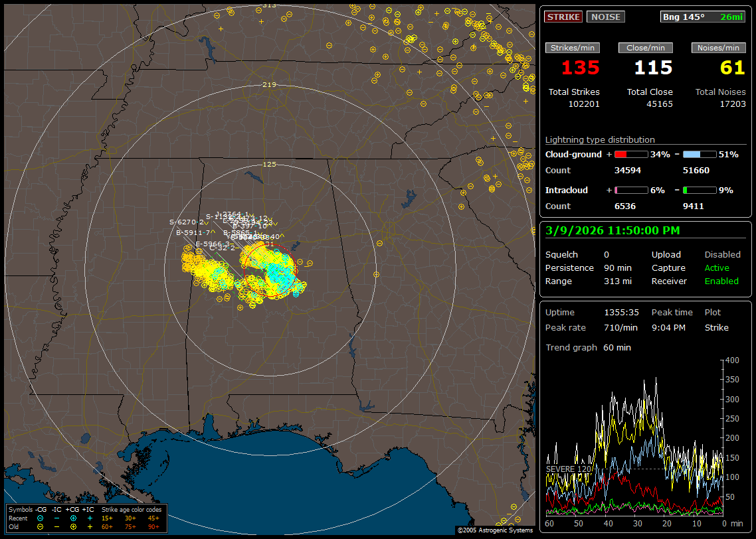The height and width of the screenshot is (539, 756).
Task: Click the old -IC yellow dash symbol
Action: (x=56, y=526)
